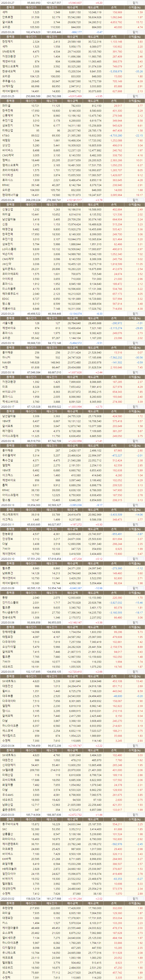Screen dimensions: 145x980
Task: Click the 한창제지 stock row name
Action: coord(7,42)
